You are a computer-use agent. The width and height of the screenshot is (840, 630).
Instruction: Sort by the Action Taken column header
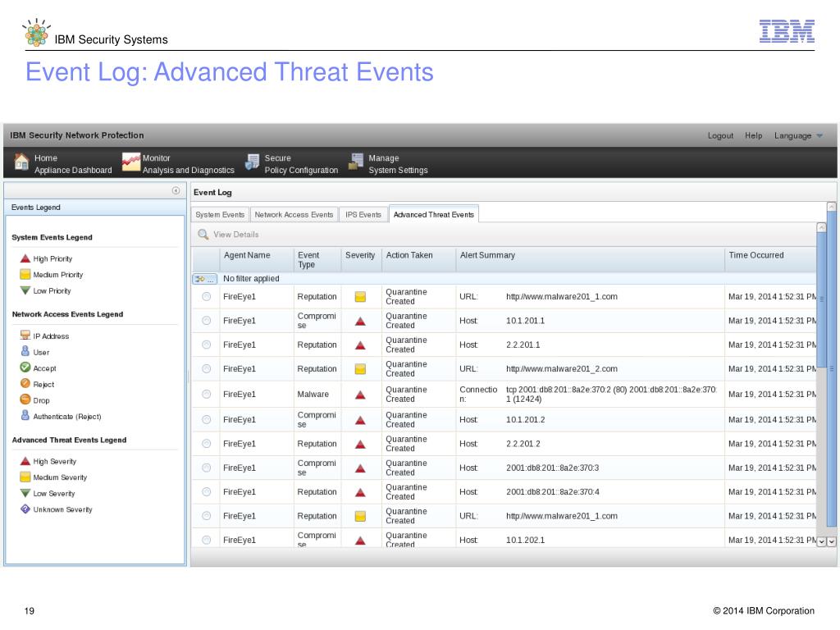[418, 260]
